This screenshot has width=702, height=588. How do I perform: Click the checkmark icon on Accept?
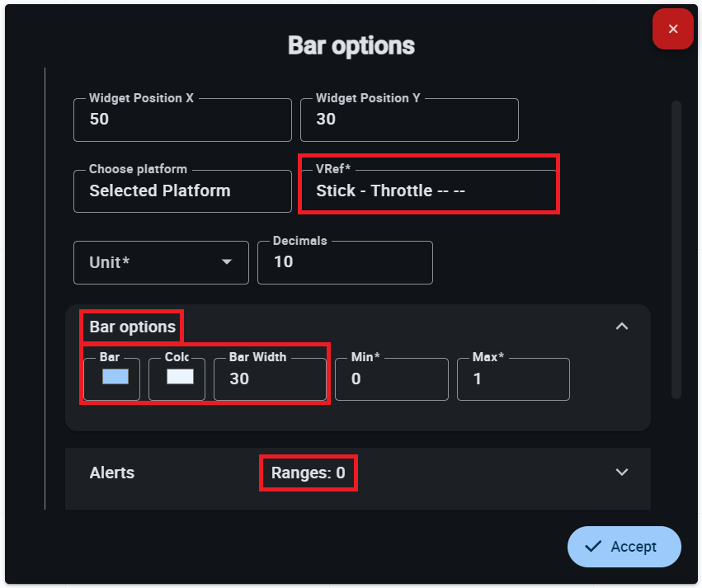tap(592, 547)
